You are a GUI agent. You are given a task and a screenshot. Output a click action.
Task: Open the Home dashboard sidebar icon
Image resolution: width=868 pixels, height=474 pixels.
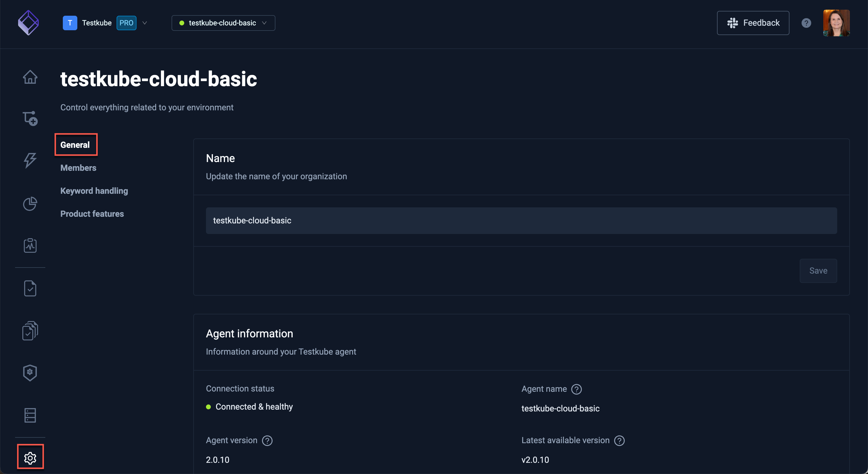click(30, 76)
